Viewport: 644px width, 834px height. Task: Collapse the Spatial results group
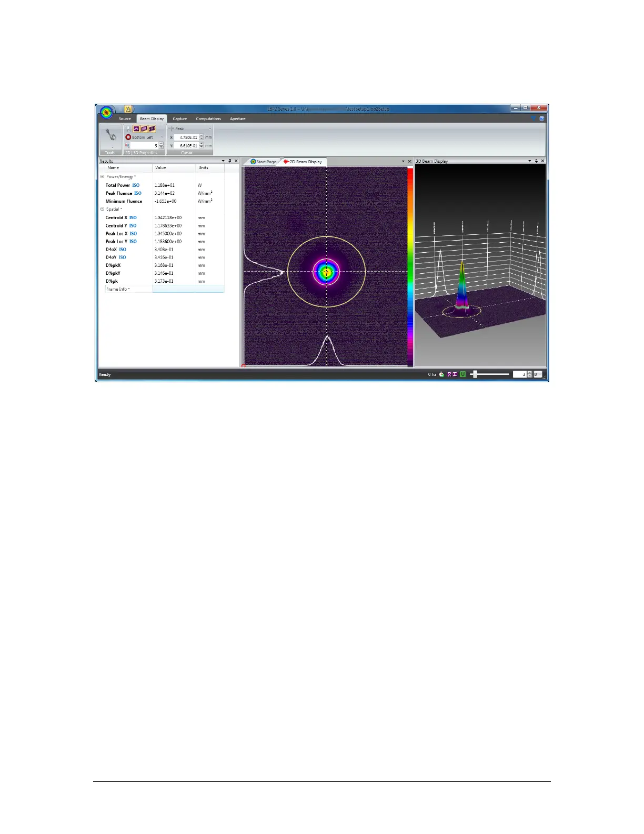point(102,209)
